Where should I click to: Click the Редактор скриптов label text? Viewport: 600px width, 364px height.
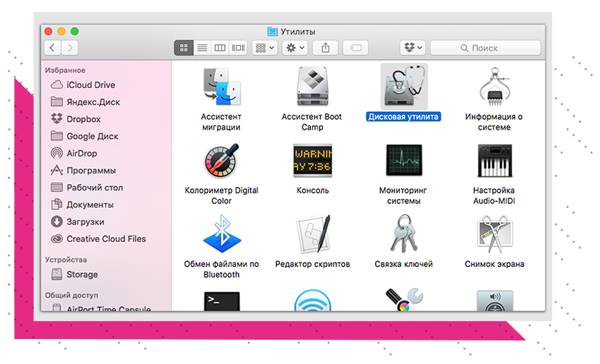(x=313, y=264)
